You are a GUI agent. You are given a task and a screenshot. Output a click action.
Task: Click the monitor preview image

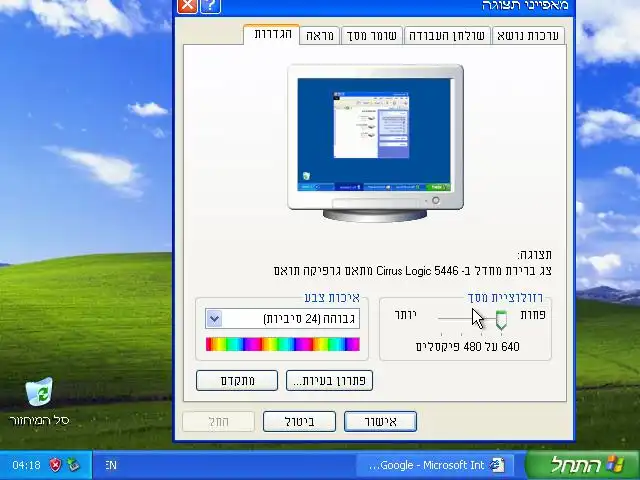click(375, 143)
